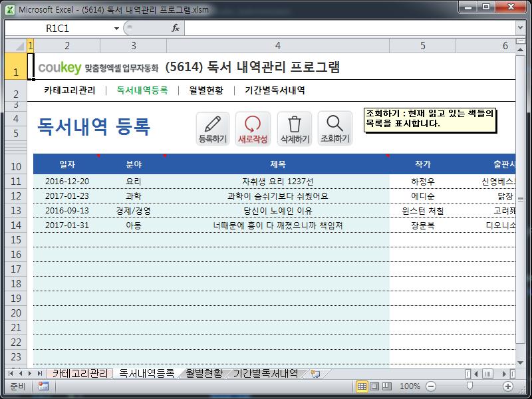The height and width of the screenshot is (399, 532).
Task: Open the 카테고리관리 sheet tab
Action: 80,374
